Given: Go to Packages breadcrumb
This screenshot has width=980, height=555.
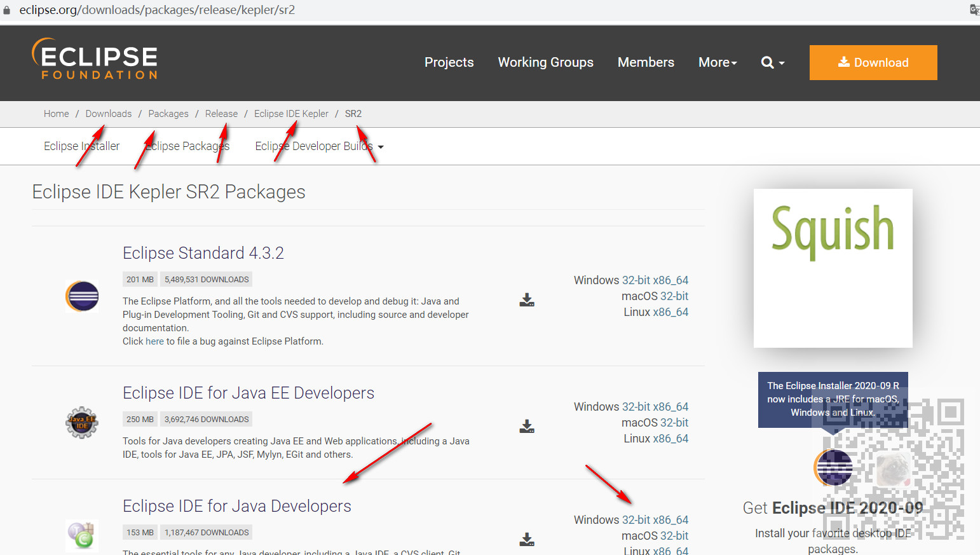Looking at the screenshot, I should 168,114.
